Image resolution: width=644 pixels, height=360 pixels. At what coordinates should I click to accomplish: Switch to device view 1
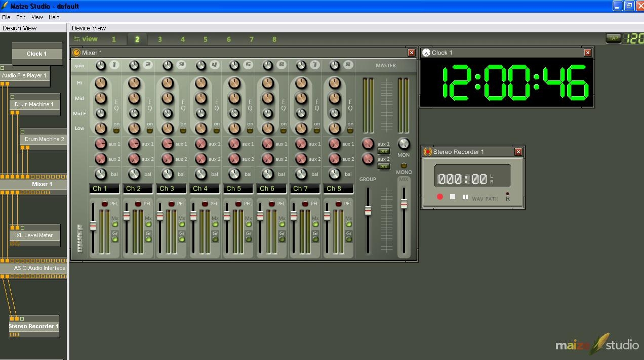click(x=114, y=39)
